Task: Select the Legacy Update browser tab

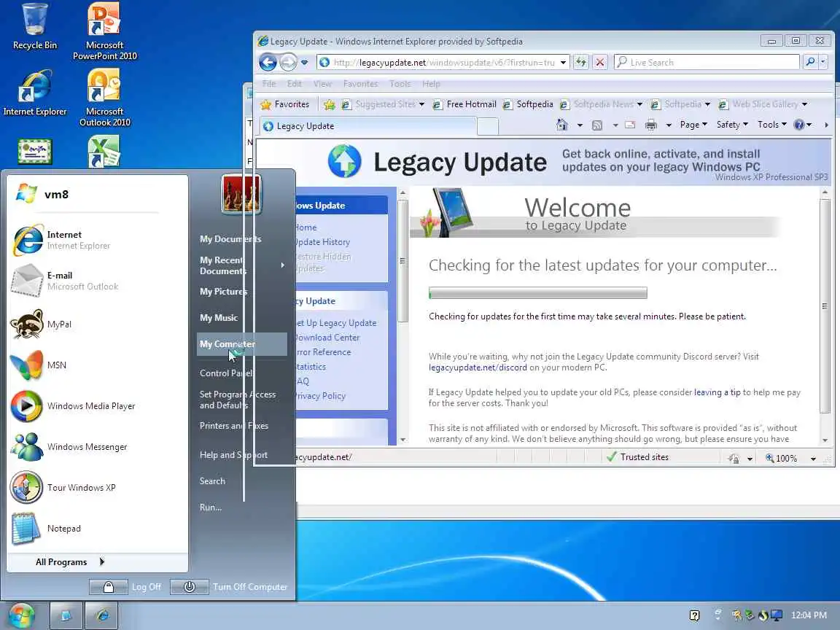Action: click(x=367, y=126)
